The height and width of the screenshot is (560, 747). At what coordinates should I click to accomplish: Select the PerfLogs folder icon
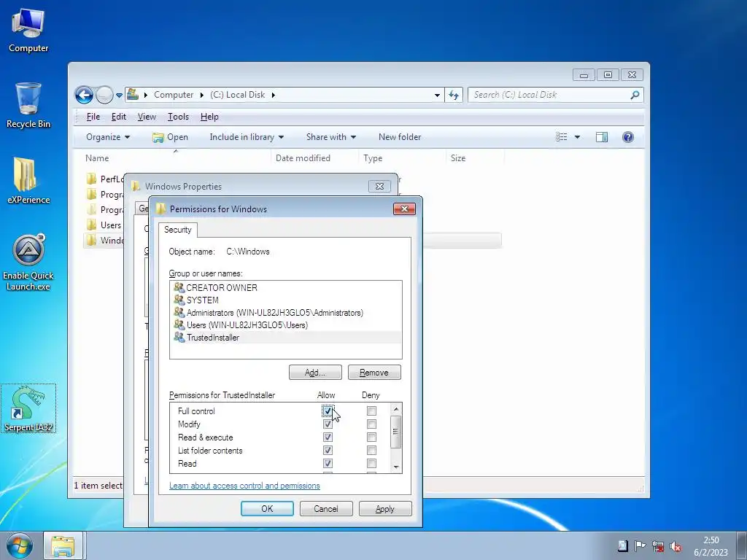point(91,179)
